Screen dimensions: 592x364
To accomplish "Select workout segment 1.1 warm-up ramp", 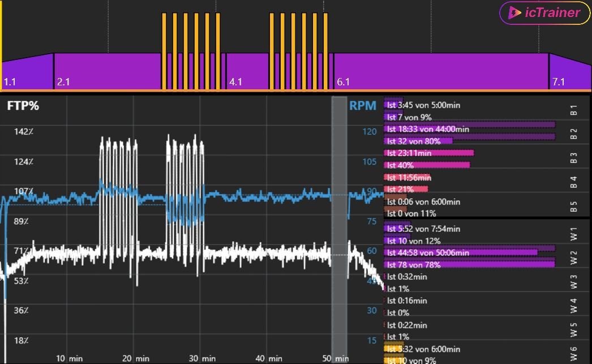I will point(27,72).
